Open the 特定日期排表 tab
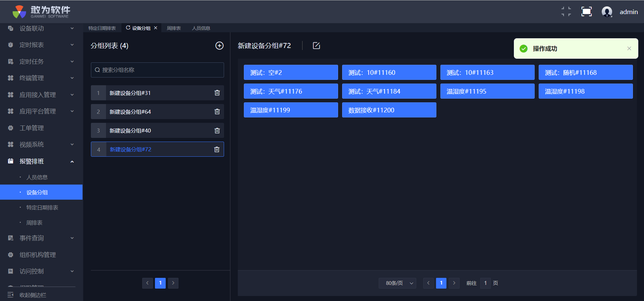 [102, 28]
